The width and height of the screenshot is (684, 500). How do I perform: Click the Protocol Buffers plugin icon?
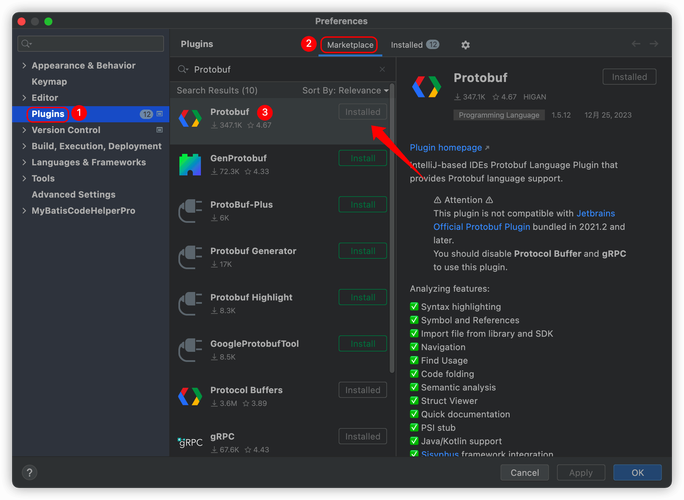coord(190,396)
